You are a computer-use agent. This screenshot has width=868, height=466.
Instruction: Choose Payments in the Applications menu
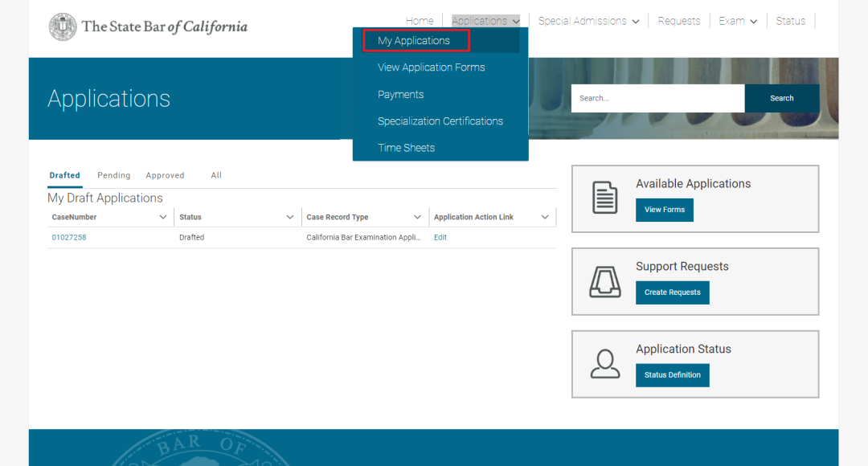[x=401, y=95]
